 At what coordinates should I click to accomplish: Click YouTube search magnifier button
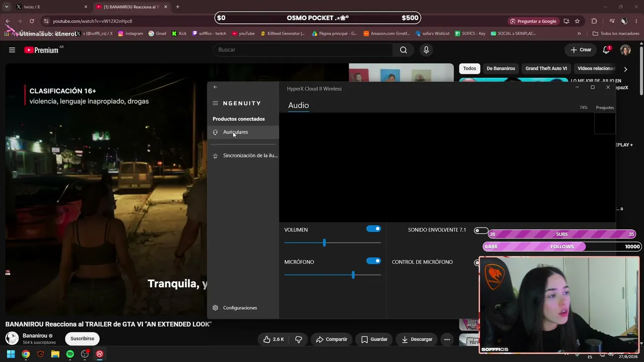[x=404, y=50]
